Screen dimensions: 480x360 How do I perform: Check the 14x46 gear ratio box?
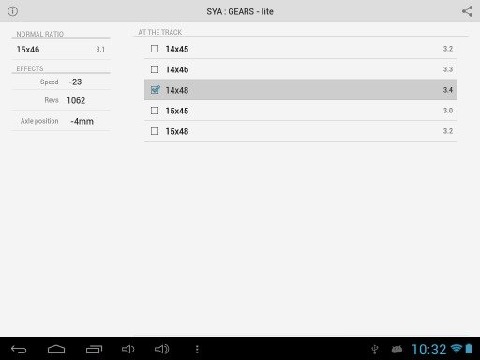click(x=154, y=69)
